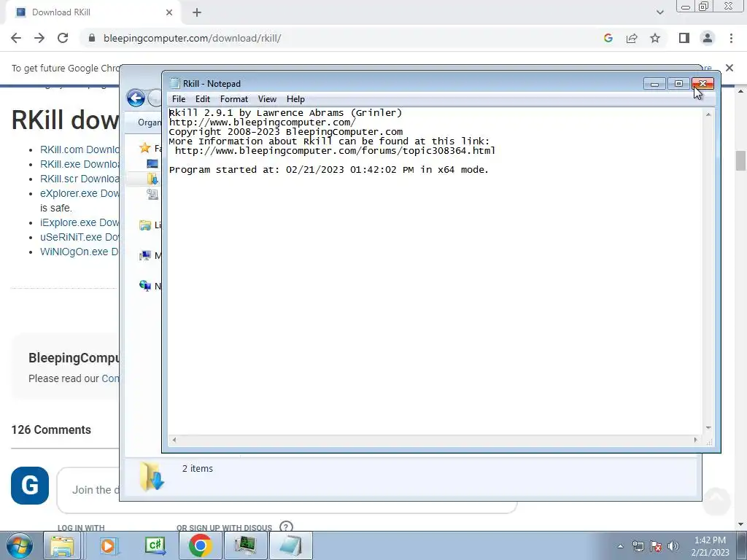Open a new Chrome tab
Screen dimensions: 747x560
click(x=197, y=12)
